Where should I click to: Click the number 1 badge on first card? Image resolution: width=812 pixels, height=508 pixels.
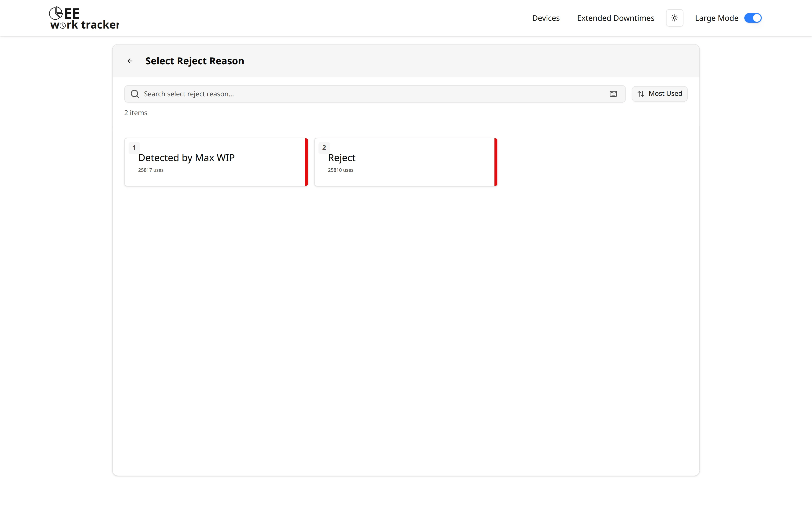[134, 148]
